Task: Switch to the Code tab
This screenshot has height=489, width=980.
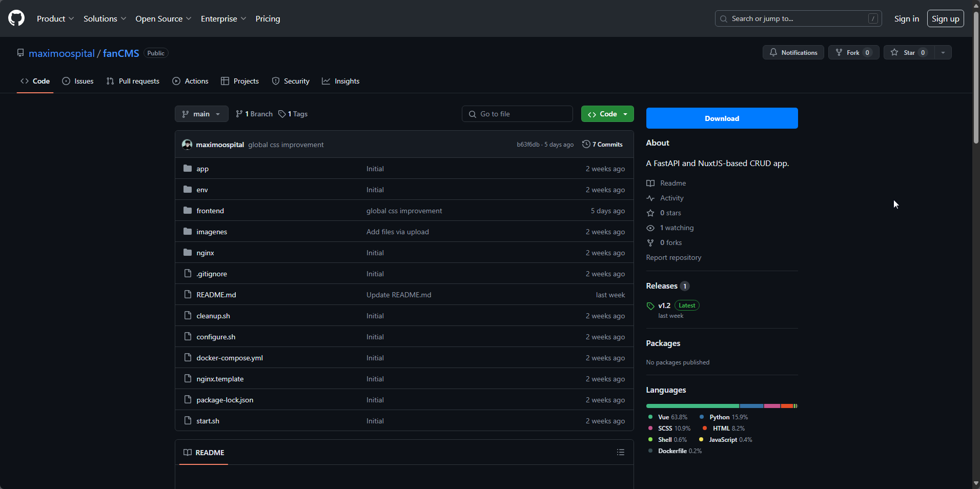Action: [x=35, y=81]
